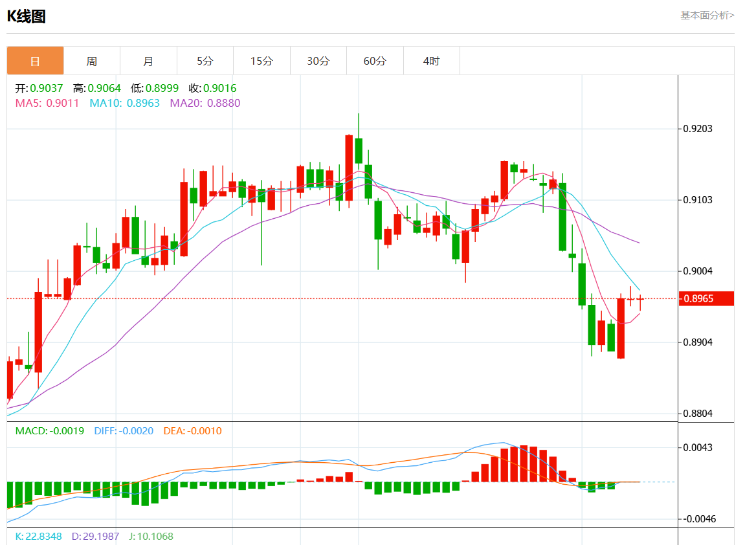Switch to the 月 monthly tab

tap(148, 61)
